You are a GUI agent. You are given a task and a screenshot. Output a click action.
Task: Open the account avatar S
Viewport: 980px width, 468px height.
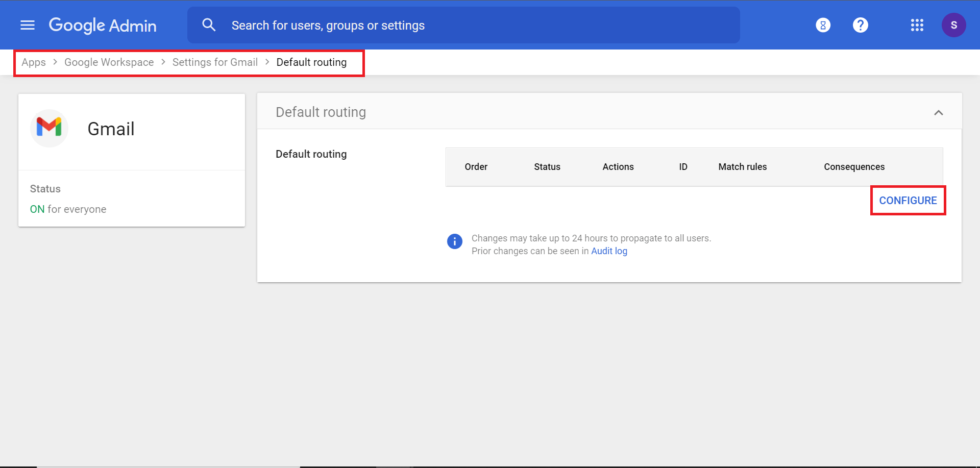[x=953, y=25]
